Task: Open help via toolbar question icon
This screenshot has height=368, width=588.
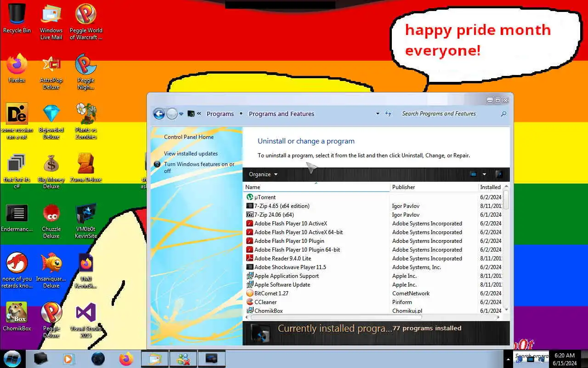Action: click(x=499, y=174)
